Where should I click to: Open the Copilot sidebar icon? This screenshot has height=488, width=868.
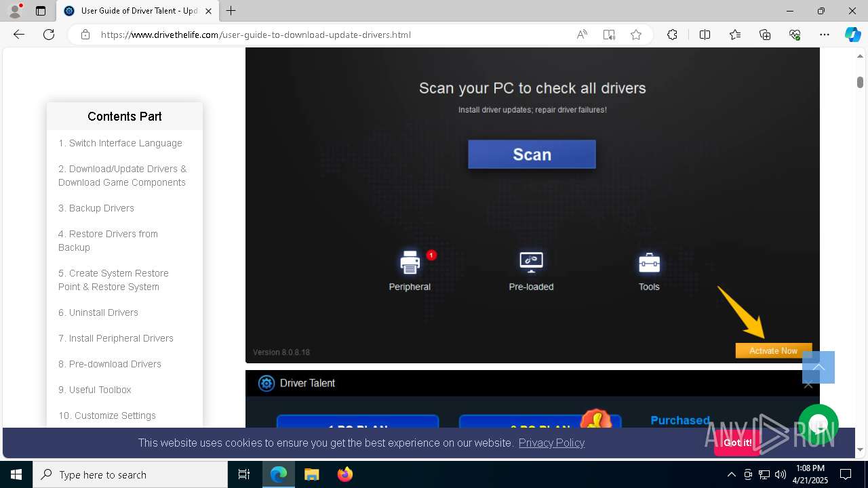[852, 35]
